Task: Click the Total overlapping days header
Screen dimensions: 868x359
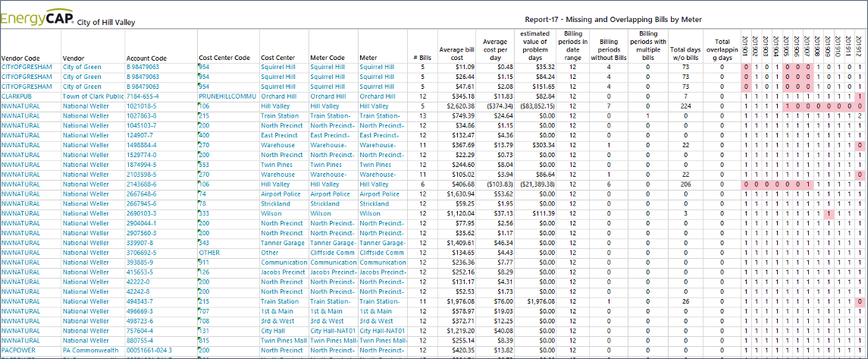Action: [x=722, y=52]
